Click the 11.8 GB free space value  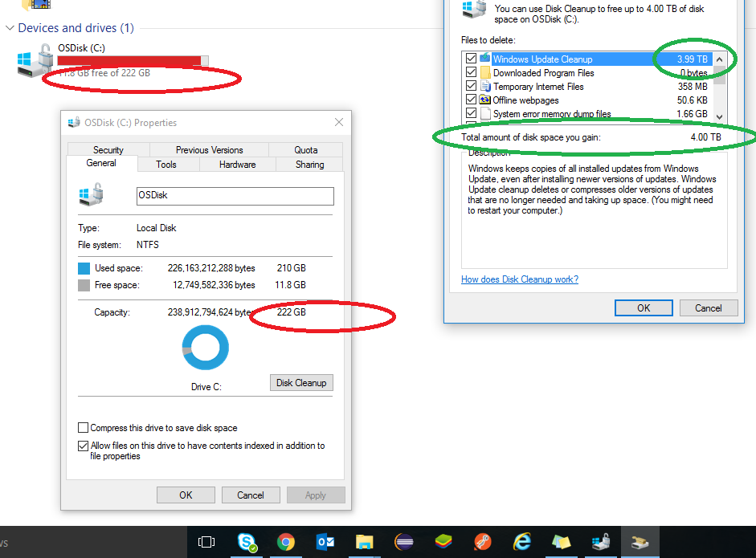pos(290,285)
